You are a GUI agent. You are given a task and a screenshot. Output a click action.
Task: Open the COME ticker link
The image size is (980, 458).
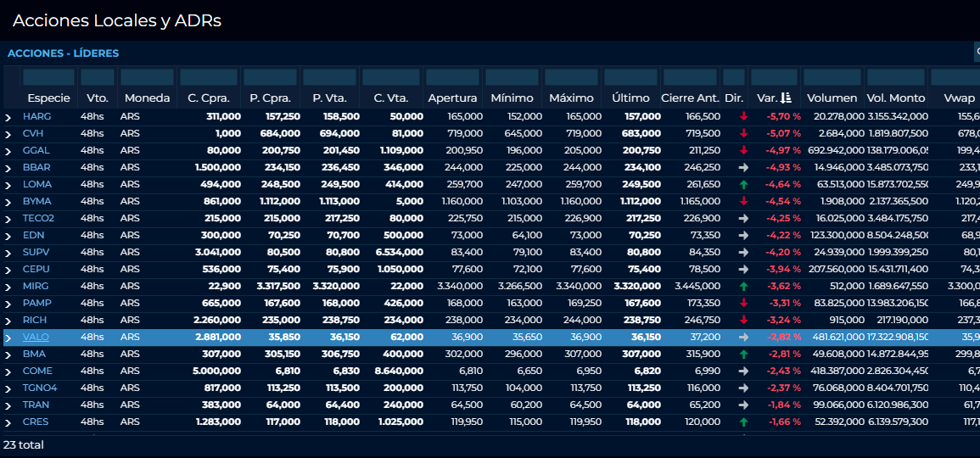click(37, 371)
